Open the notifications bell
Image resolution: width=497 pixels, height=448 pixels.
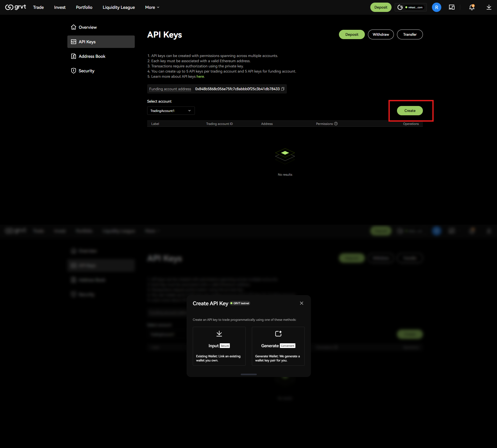[x=472, y=7]
